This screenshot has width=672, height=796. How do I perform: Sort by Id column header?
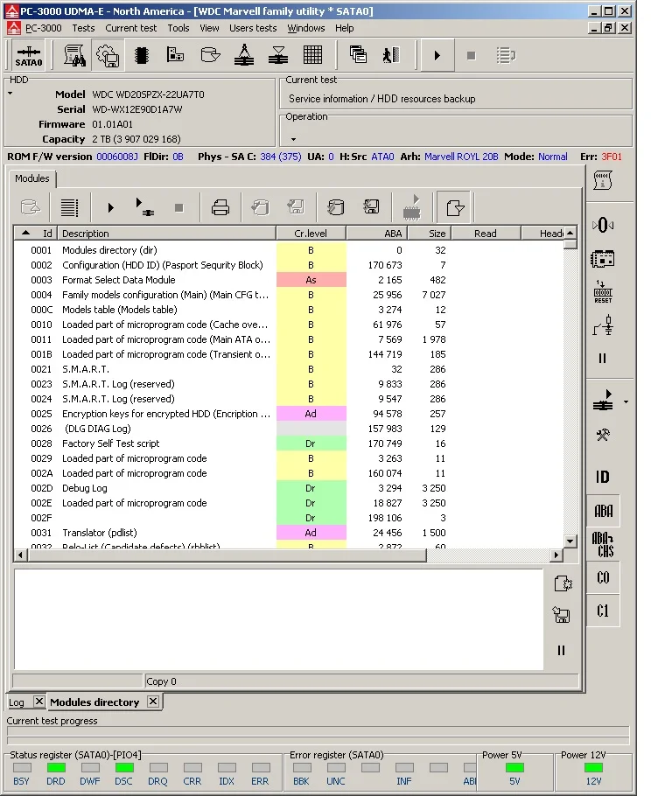(36, 234)
